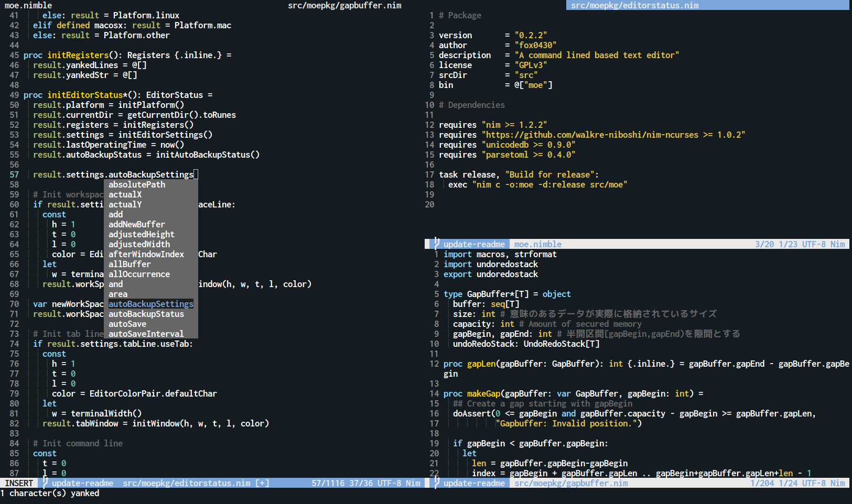
Task: Click git branch icon in gapbuffer.nim status bar
Action: pos(436,483)
